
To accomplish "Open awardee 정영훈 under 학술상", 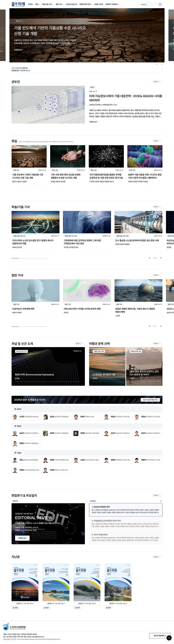I will 26,444.
